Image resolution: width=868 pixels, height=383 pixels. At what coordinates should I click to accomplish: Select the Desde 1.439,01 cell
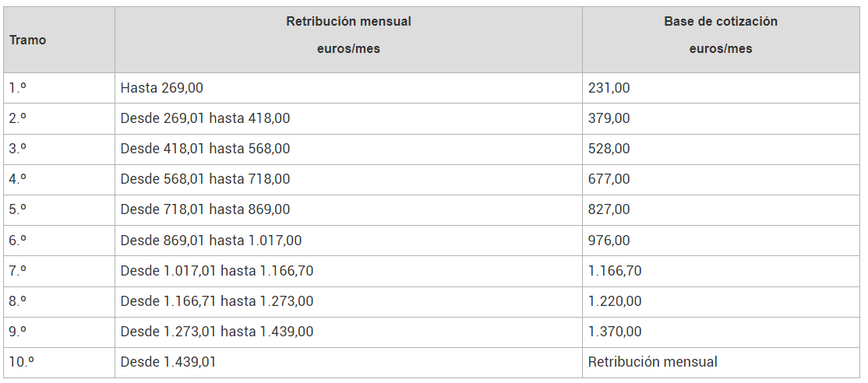(348, 362)
